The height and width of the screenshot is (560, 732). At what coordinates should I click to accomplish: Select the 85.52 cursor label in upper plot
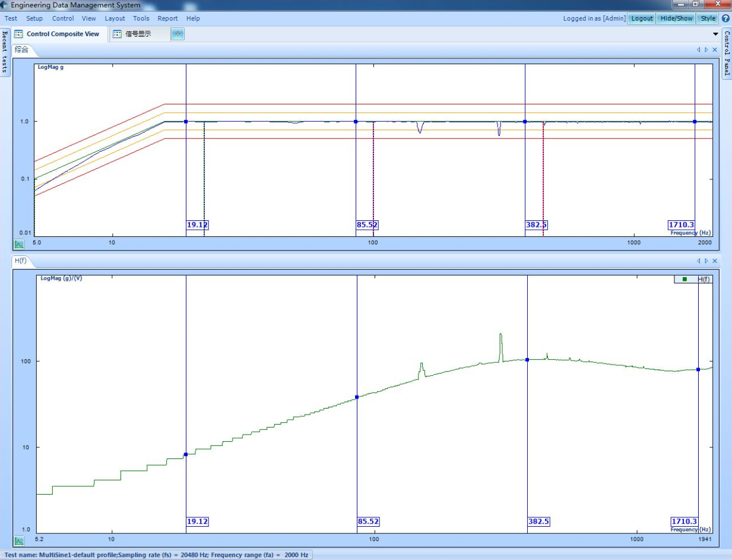tap(367, 225)
